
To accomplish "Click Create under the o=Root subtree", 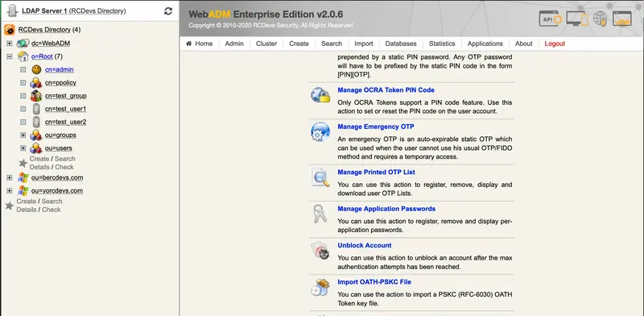I will pos(39,159).
